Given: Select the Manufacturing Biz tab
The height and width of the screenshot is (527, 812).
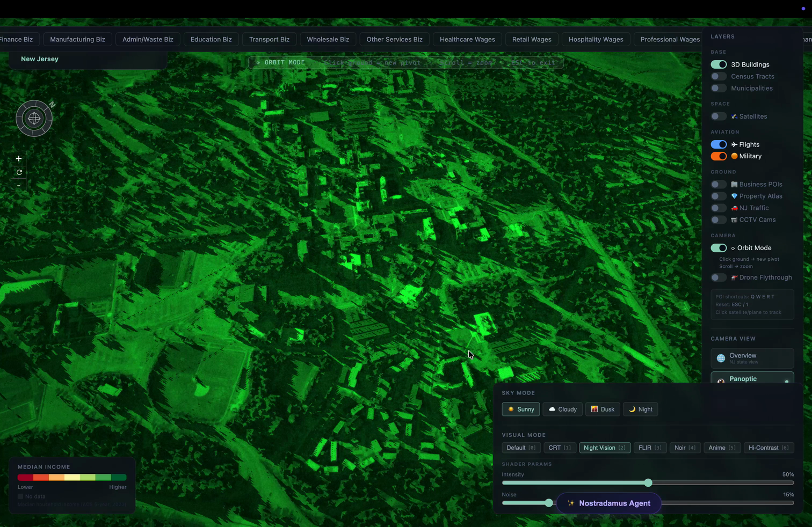Looking at the screenshot, I should [77, 39].
